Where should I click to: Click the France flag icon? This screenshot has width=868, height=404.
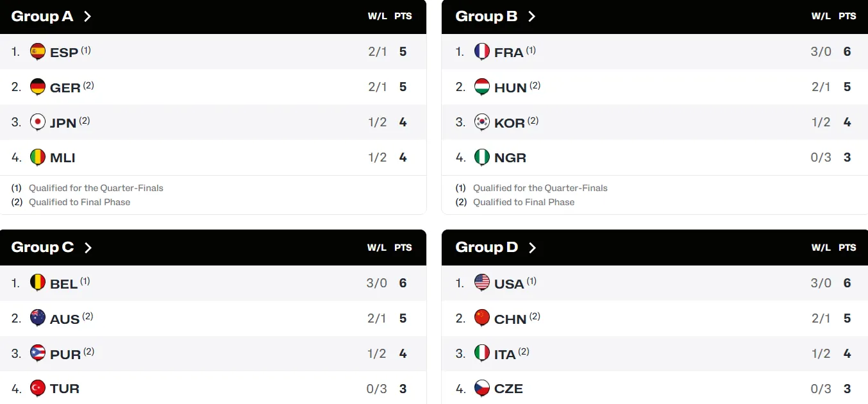coord(482,52)
